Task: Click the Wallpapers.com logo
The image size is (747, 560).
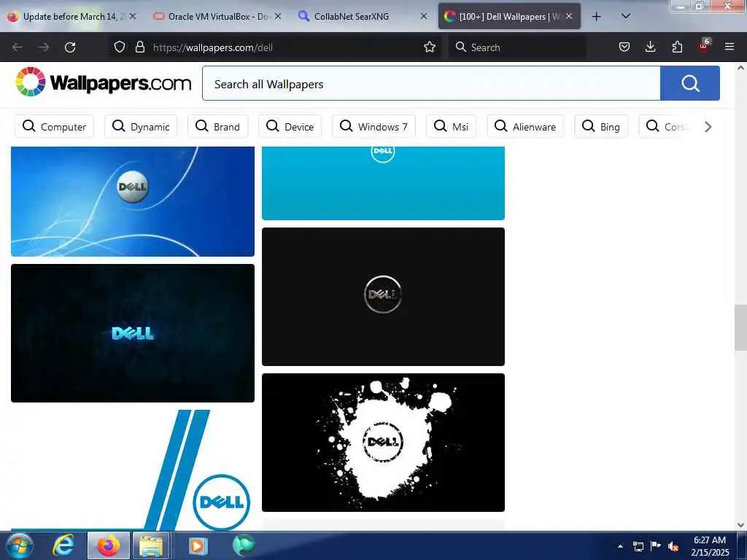Action: (103, 83)
